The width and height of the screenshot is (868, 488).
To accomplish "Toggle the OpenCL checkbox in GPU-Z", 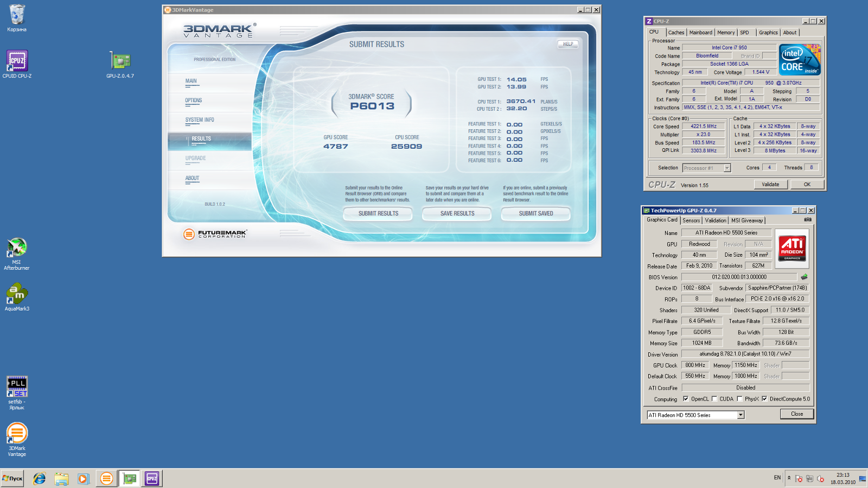I will pos(686,399).
